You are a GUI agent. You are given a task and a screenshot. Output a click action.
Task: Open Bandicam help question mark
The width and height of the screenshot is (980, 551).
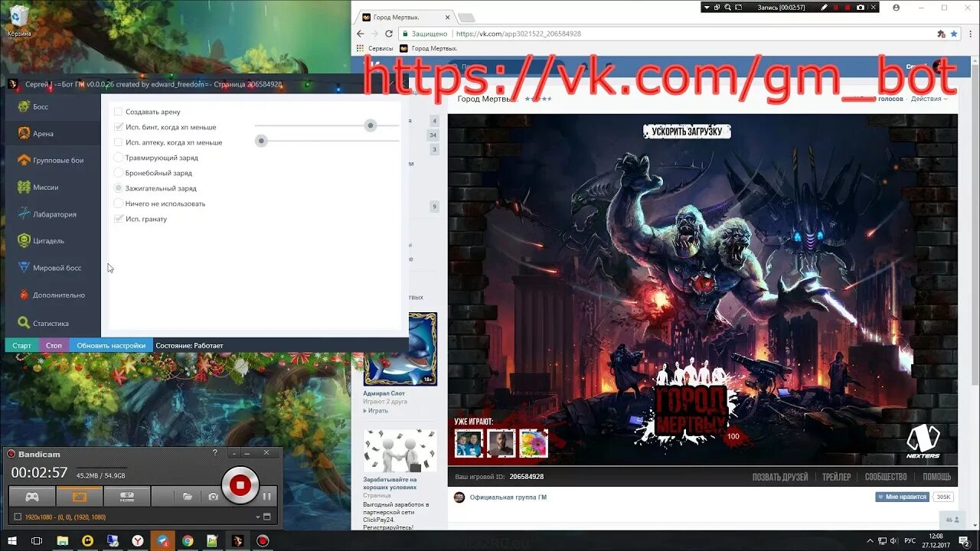point(215,453)
